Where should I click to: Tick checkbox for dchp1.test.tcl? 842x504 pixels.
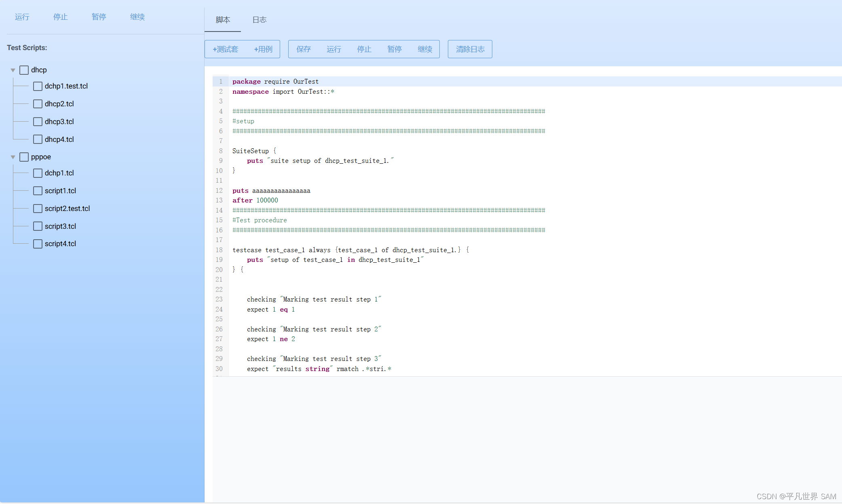pyautogui.click(x=38, y=86)
